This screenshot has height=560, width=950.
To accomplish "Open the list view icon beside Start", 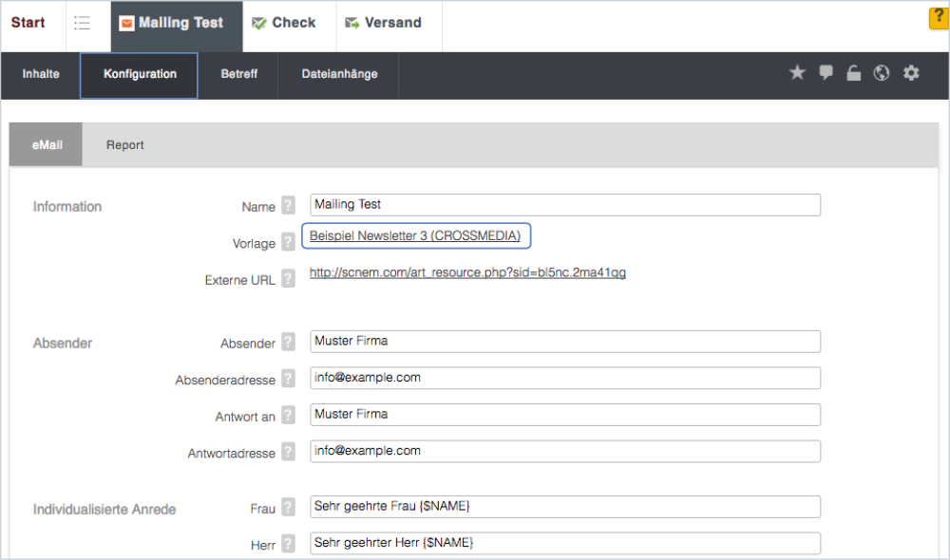I will tap(83, 24).
